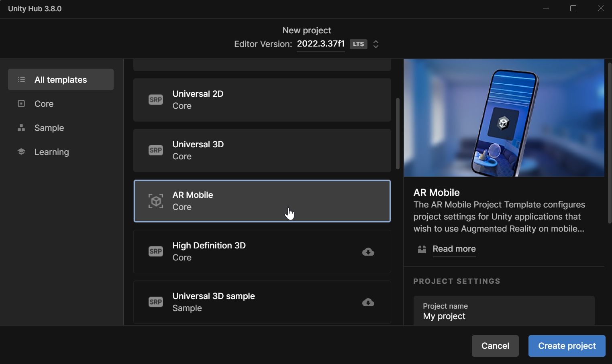
Task: Click the AR Mobile cube icon
Action: (156, 201)
